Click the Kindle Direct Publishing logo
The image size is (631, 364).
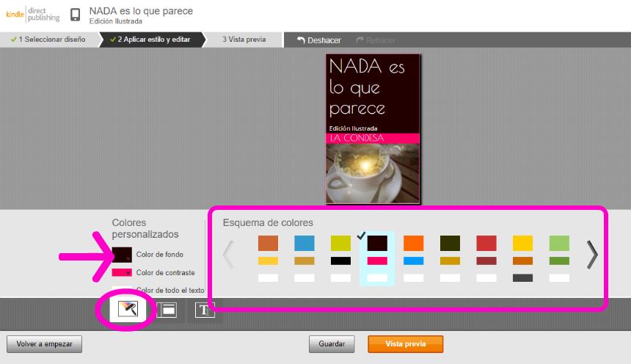pyautogui.click(x=32, y=14)
